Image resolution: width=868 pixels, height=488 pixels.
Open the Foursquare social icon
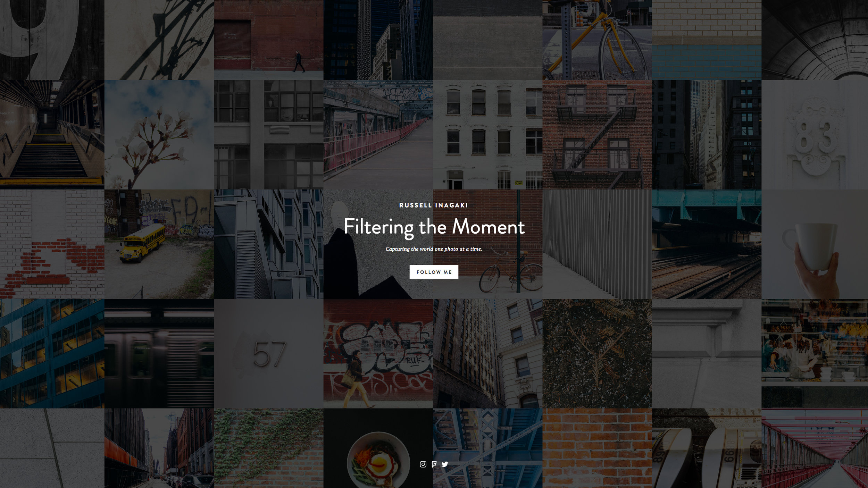click(x=434, y=464)
